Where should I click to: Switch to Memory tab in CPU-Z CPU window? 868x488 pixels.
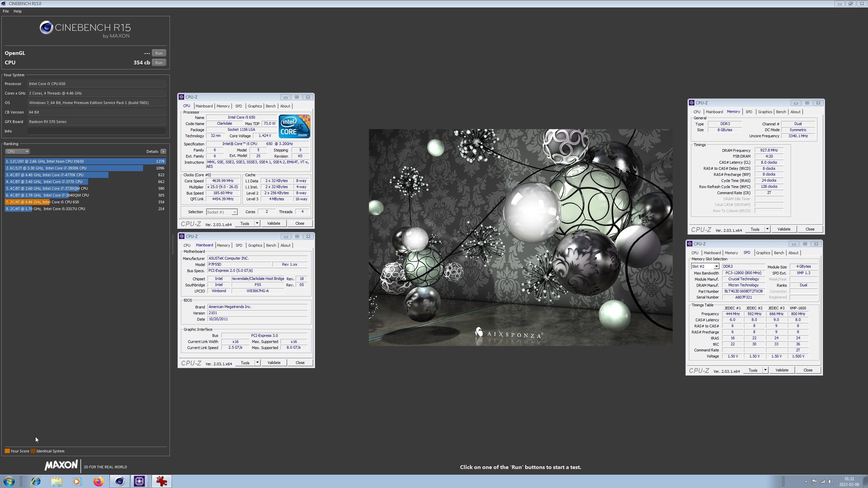coord(223,106)
